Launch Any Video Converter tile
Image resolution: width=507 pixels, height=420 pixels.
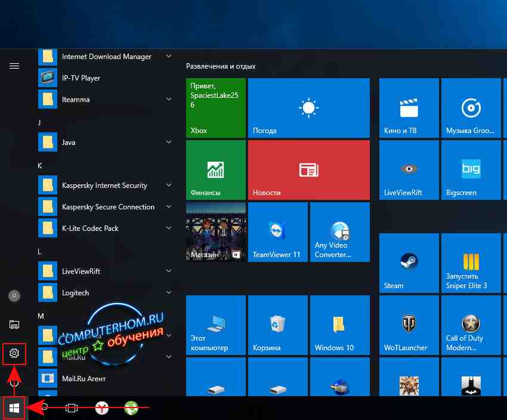340,232
